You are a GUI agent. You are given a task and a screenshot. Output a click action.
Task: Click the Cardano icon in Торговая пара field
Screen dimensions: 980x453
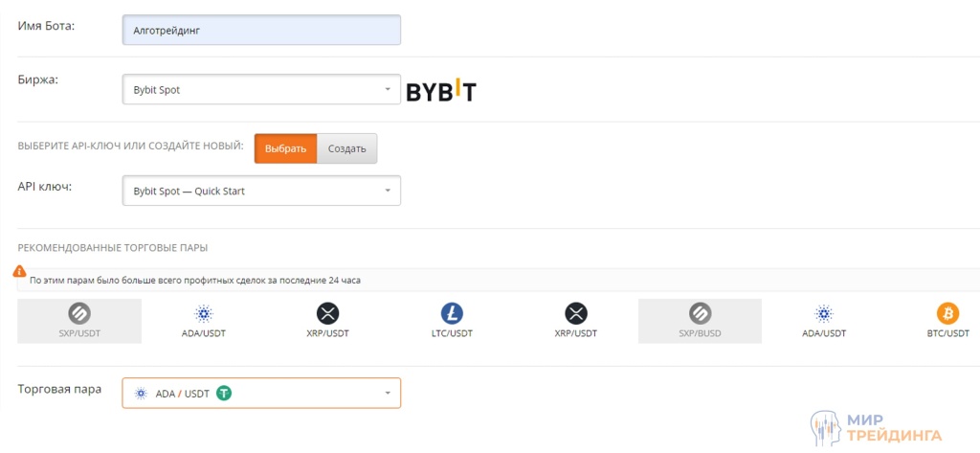[x=142, y=393]
